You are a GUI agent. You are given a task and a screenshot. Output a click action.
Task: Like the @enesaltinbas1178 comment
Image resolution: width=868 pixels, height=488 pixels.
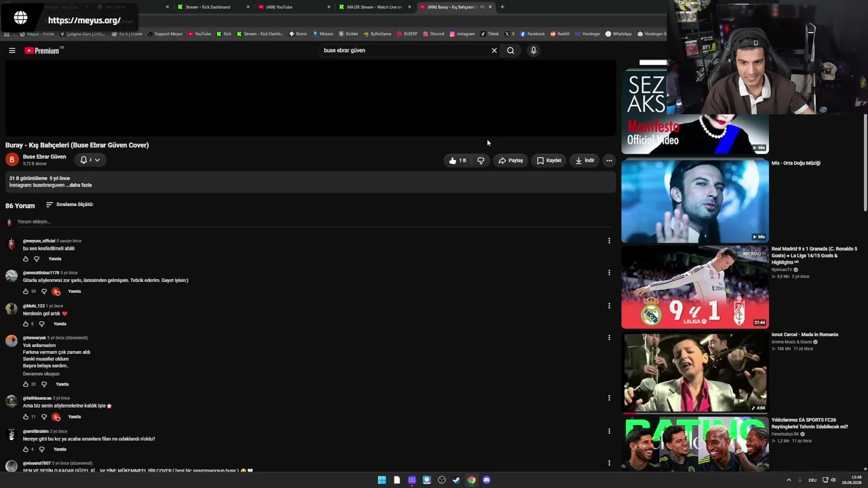(26, 291)
